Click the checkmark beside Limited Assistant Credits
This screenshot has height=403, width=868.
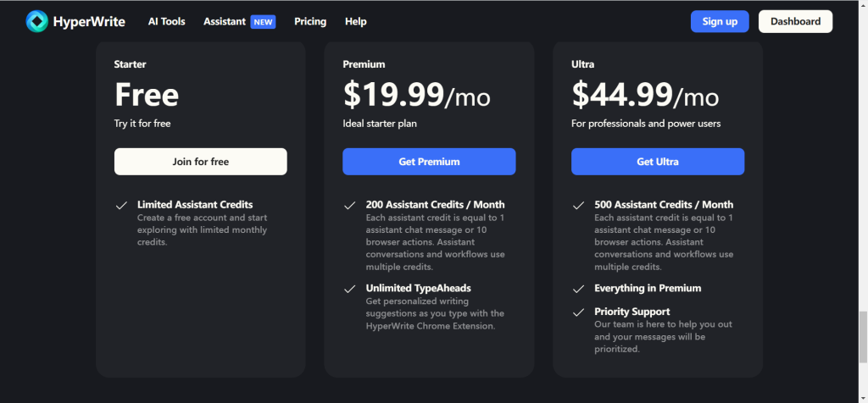click(x=121, y=206)
